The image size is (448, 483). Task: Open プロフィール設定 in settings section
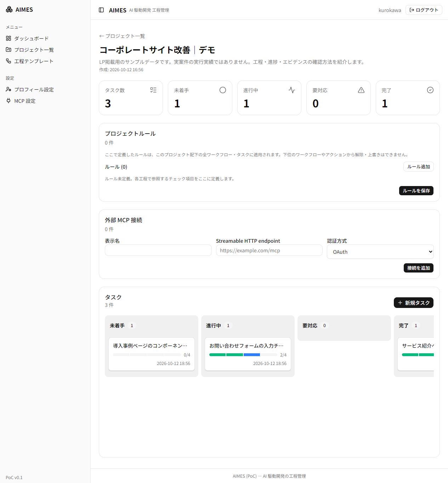[x=45, y=89]
